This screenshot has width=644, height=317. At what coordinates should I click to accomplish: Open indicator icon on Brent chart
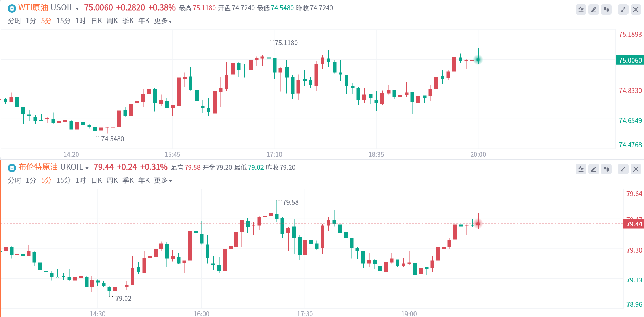point(581,169)
